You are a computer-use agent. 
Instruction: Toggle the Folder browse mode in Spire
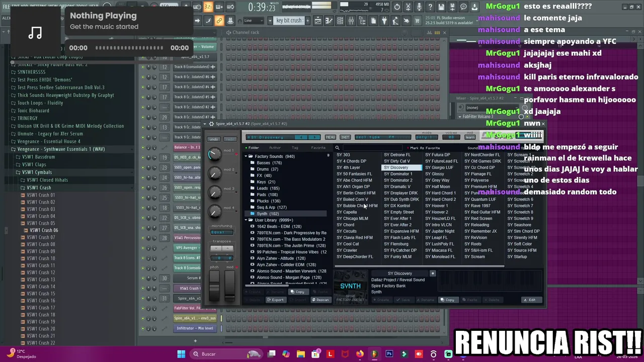[x=253, y=148]
